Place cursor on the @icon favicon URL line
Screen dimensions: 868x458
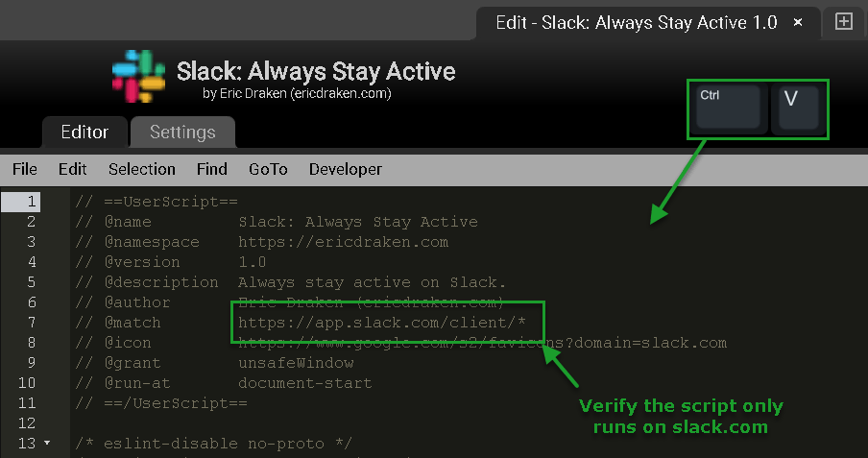(x=482, y=343)
